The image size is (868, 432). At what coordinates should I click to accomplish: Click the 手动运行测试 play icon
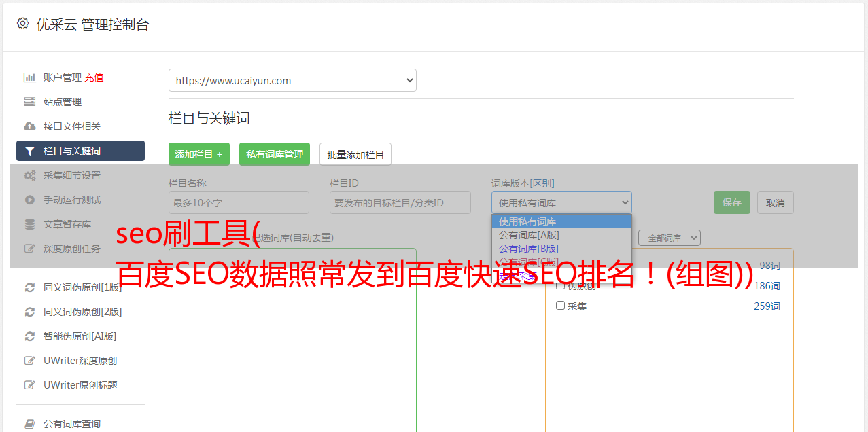(x=29, y=200)
